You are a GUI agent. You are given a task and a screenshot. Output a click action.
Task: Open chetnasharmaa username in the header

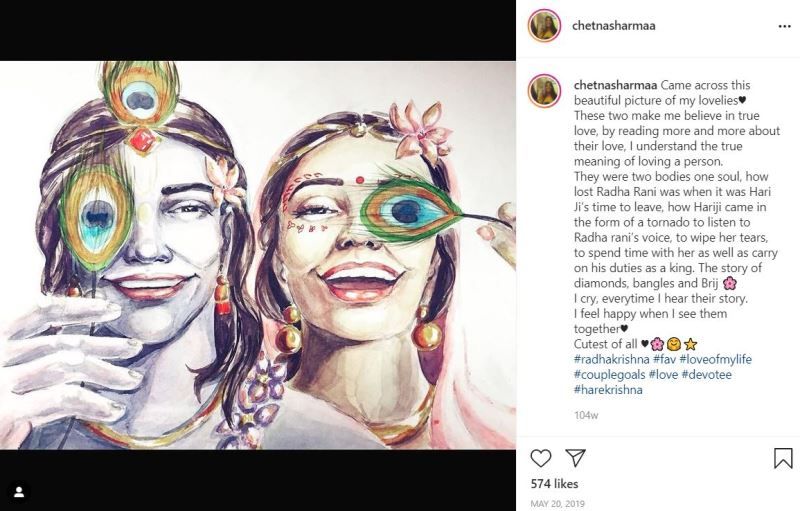coord(614,26)
